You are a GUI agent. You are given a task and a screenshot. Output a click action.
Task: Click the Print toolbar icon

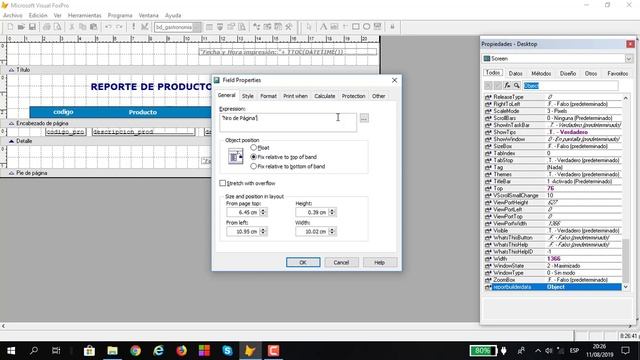click(x=47, y=27)
